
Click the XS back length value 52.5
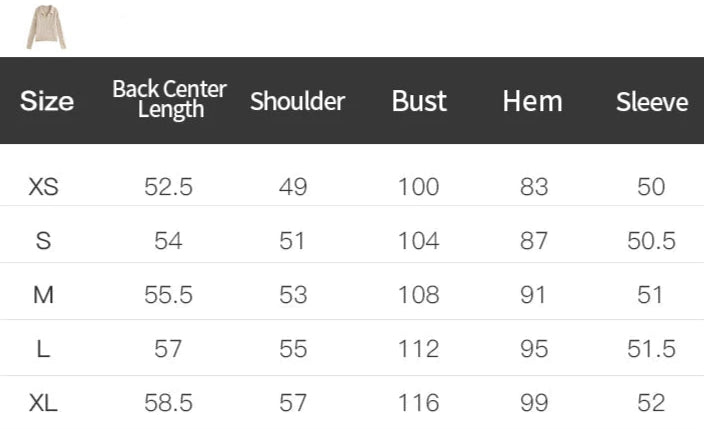tap(168, 187)
